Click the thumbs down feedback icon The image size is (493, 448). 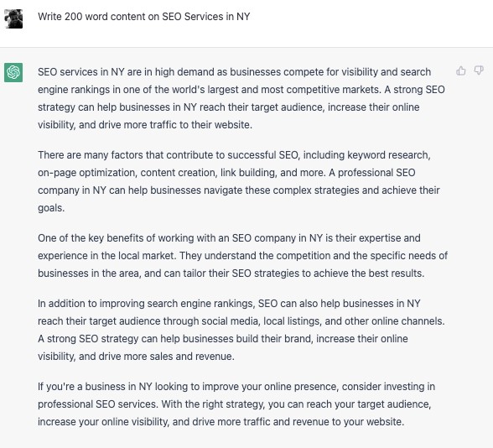(479, 70)
